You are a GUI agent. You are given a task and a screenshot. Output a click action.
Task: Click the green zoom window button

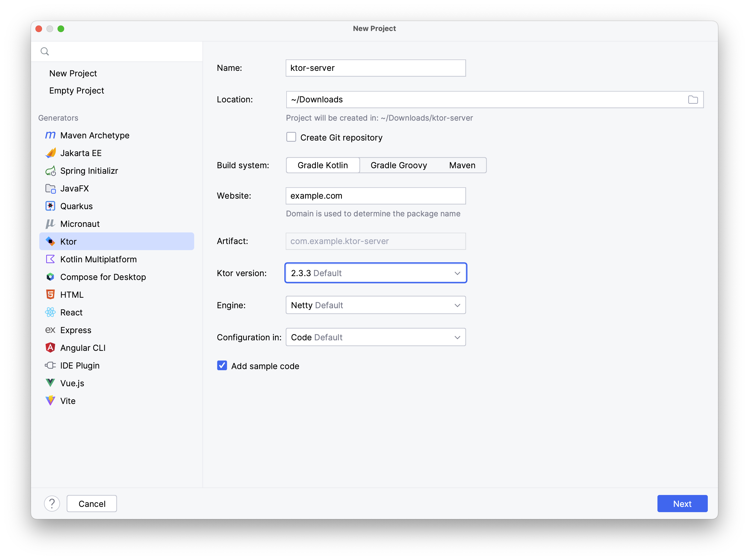[61, 29]
